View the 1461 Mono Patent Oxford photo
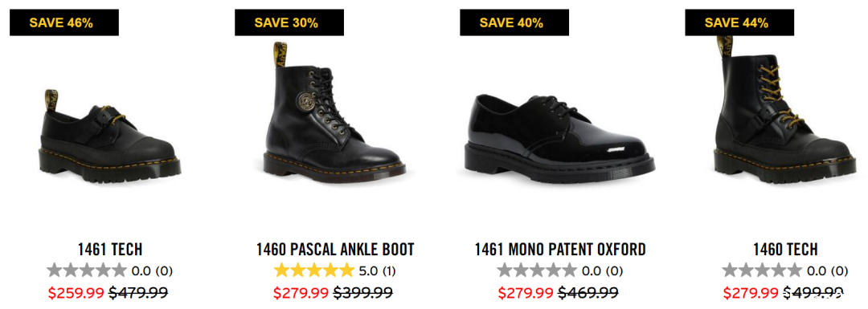Viewport: 868px width, 309px height. pos(559,133)
